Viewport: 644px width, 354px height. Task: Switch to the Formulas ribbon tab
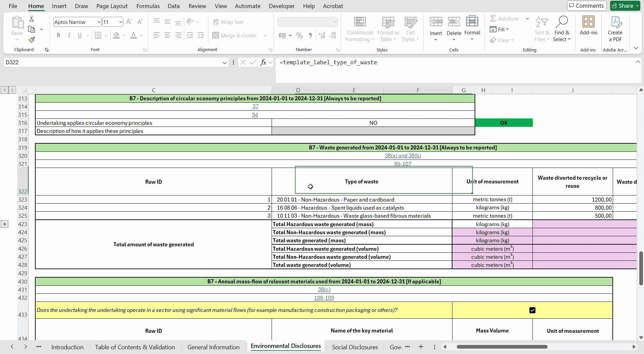click(x=148, y=6)
